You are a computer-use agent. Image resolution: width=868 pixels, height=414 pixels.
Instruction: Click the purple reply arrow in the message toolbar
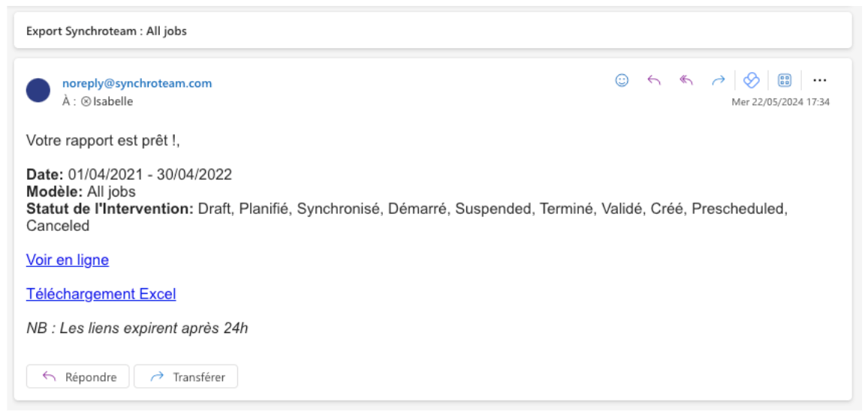(x=654, y=81)
